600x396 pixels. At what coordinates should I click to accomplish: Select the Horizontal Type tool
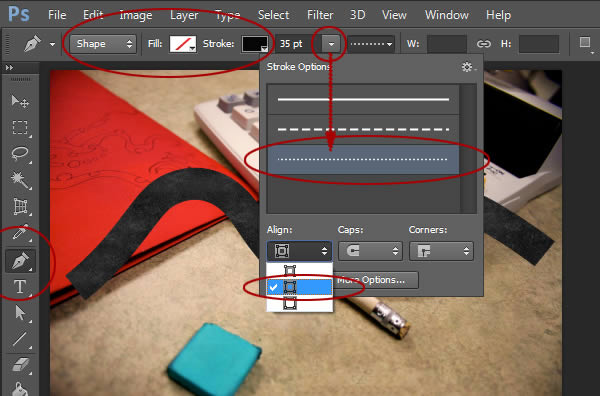click(x=20, y=287)
